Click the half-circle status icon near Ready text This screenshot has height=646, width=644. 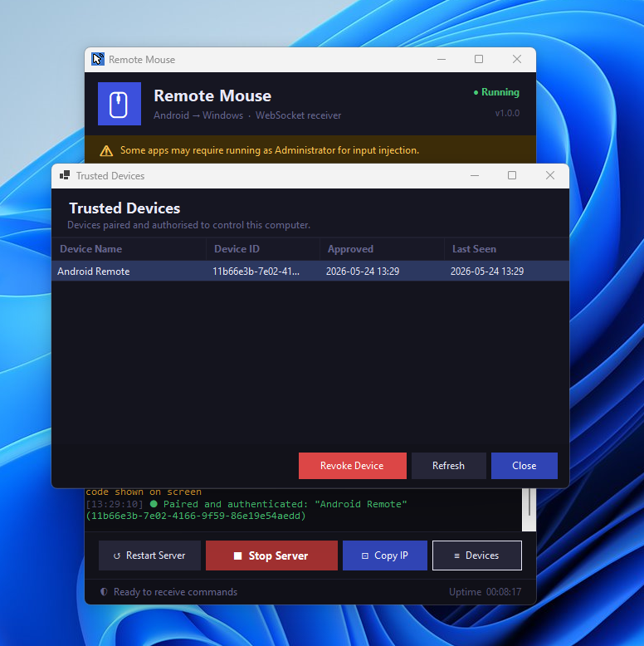click(104, 592)
